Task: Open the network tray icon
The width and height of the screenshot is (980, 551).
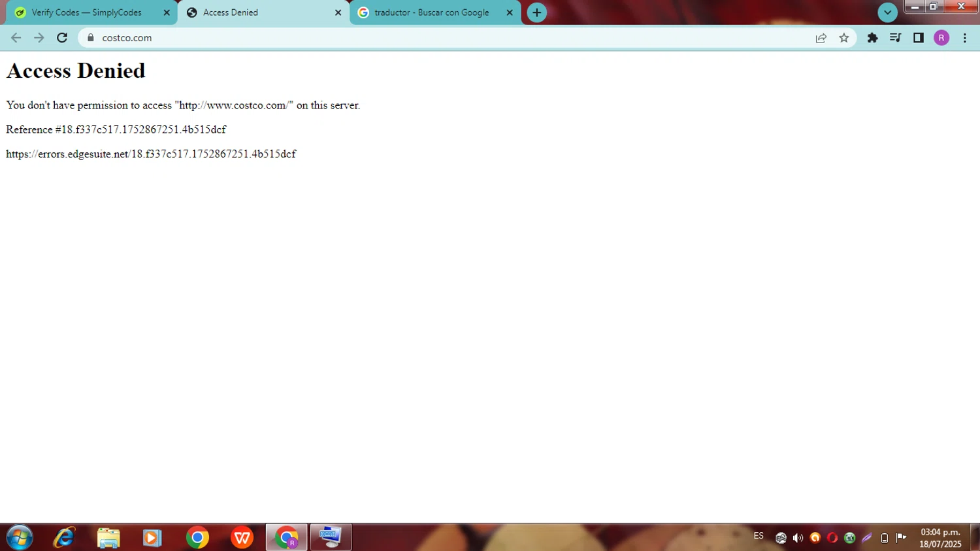Action: [x=781, y=538]
